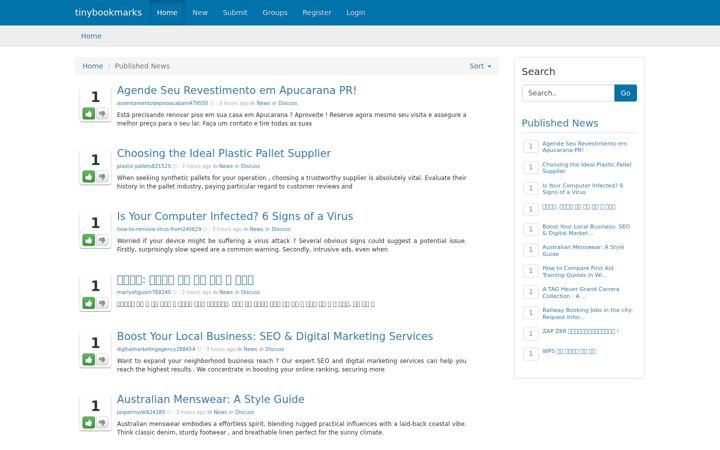The width and height of the screenshot is (720, 450).
Task: Open Groups from the navbar
Action: click(x=275, y=12)
